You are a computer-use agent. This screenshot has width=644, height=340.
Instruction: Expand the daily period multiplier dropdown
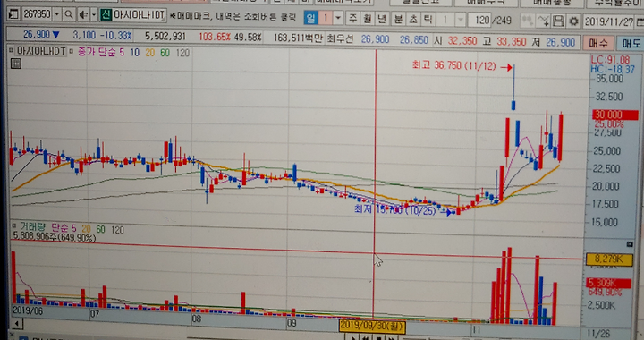[338, 18]
